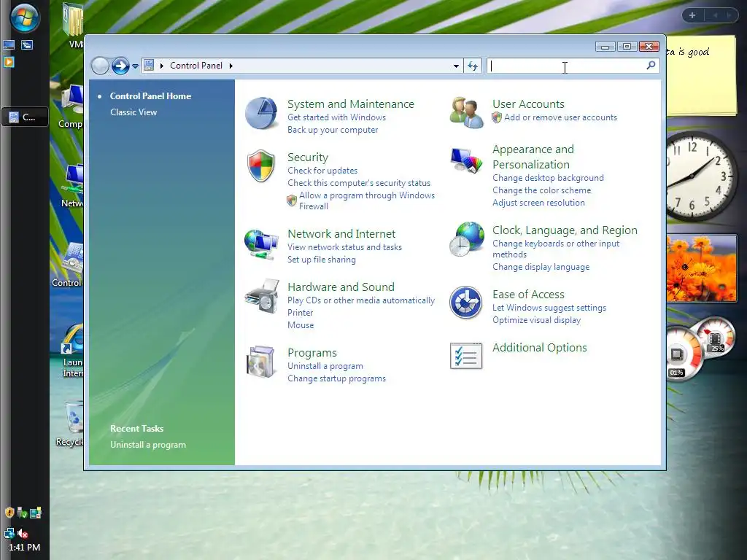Open the Additional Options heading

pos(539,348)
